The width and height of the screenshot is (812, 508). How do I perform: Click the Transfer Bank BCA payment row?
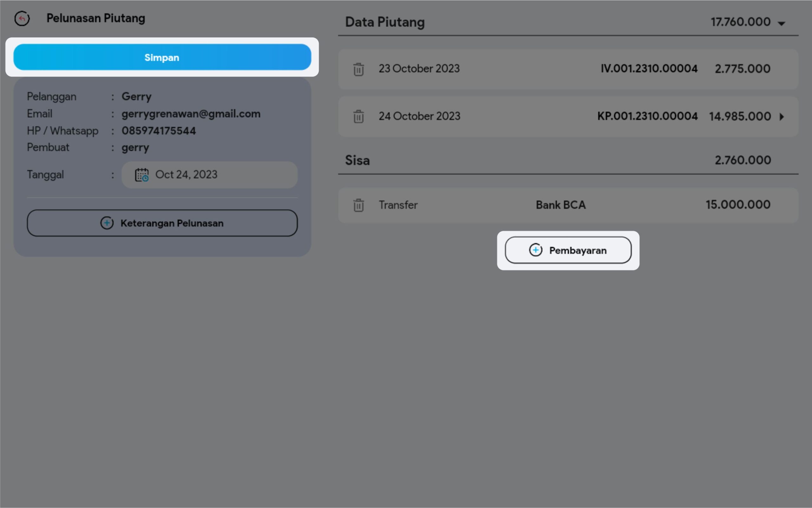coord(560,205)
